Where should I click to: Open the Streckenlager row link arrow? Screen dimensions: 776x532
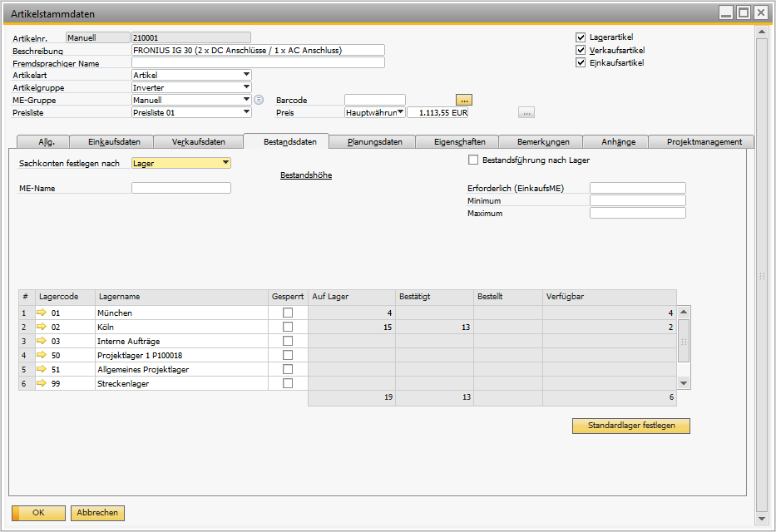point(42,384)
